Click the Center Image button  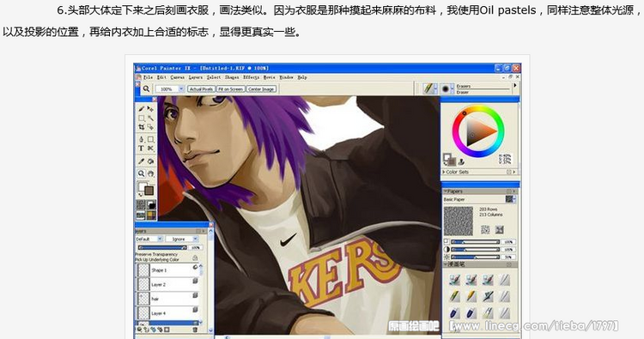pos(262,89)
